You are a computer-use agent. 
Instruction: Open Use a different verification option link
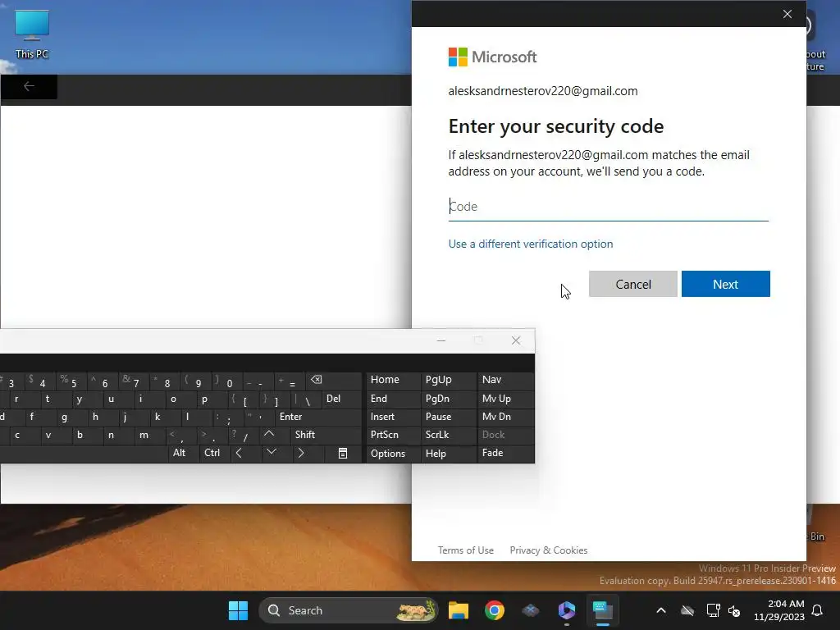pos(531,244)
